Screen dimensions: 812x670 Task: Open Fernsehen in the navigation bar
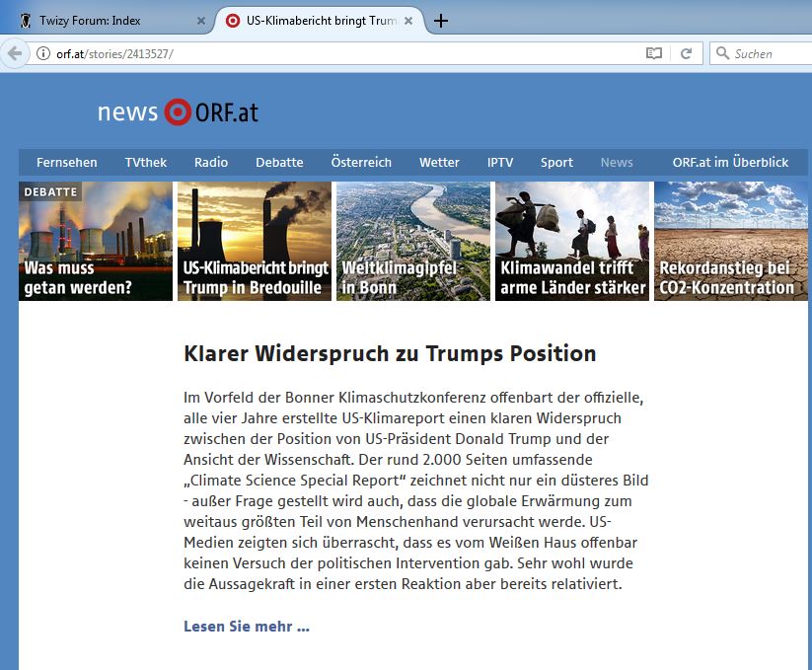pos(67,162)
